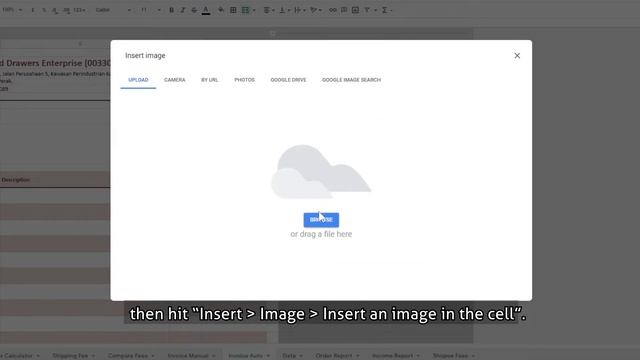Open the text color picker
640x360 pixels.
[x=206, y=10]
